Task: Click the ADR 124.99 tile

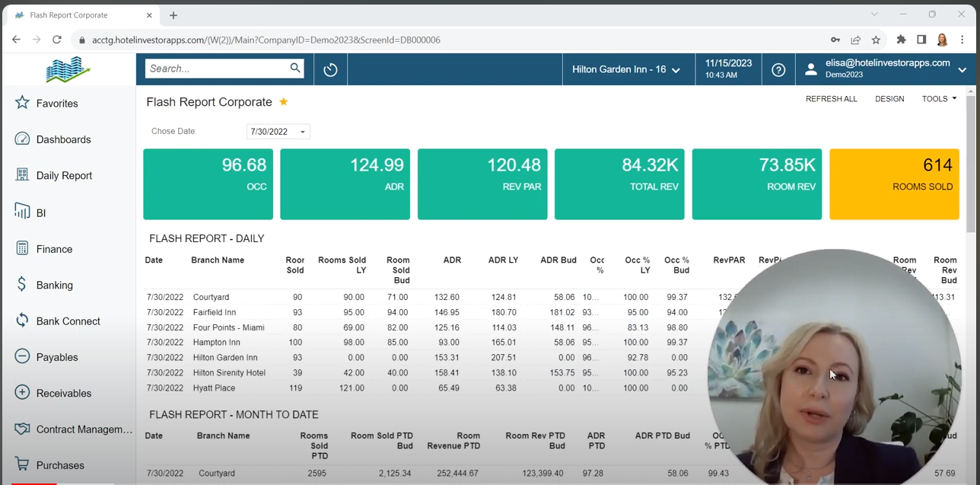Action: click(x=345, y=184)
